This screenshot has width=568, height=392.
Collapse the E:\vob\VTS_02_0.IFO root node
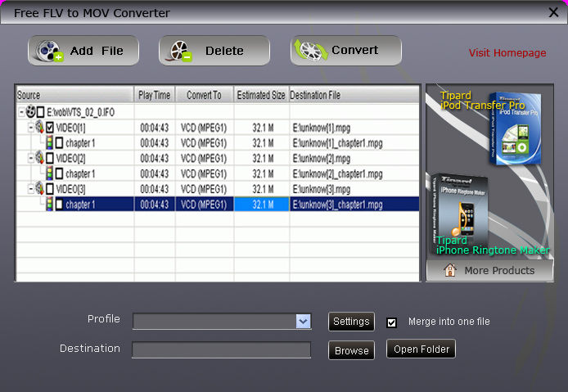(x=21, y=112)
